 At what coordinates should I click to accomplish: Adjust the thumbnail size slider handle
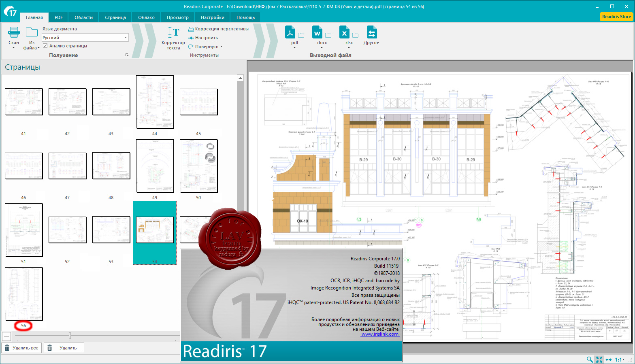[x=70, y=336]
